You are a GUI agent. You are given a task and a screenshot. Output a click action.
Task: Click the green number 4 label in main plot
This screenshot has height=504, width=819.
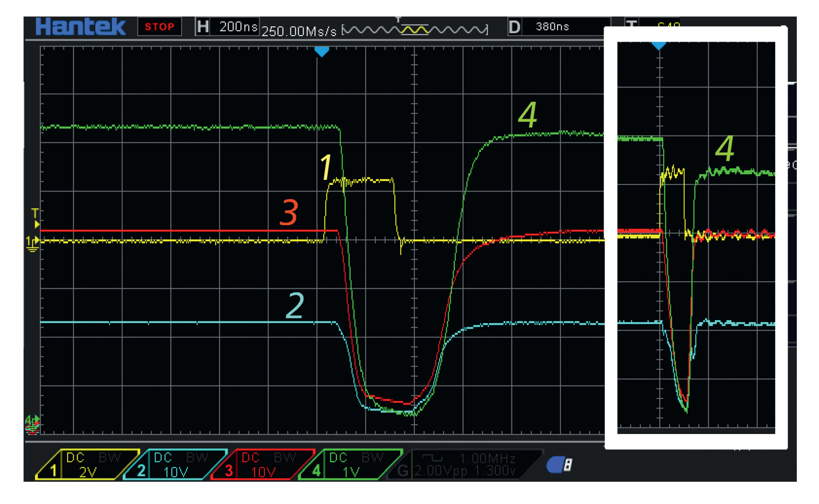[527, 115]
